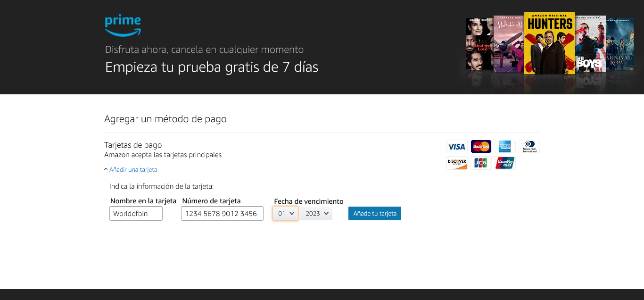The height and width of the screenshot is (300, 644).
Task: Click the Carnival Row poster thumbnail
Action: click(x=619, y=44)
